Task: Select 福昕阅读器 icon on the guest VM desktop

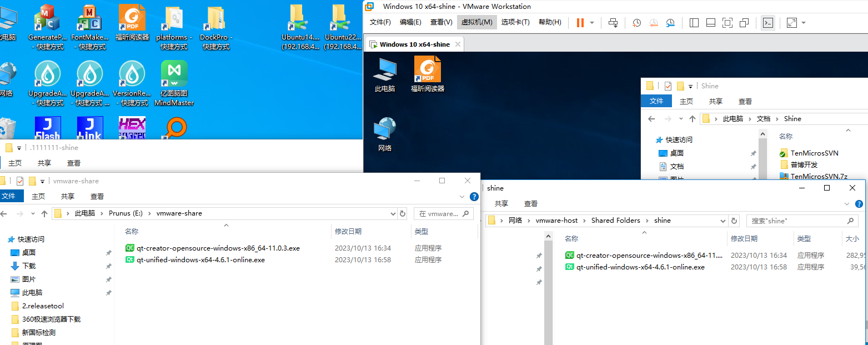Action: pos(428,74)
